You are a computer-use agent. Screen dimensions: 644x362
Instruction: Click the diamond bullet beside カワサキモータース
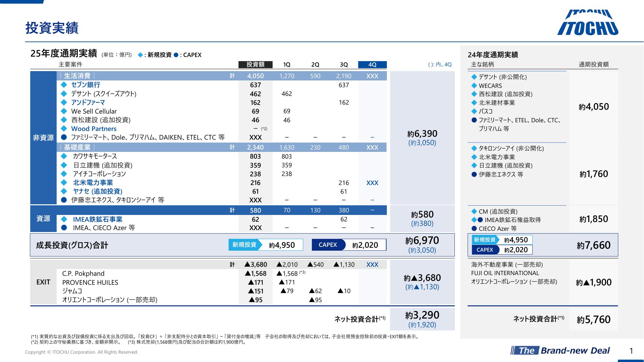[x=64, y=156]
